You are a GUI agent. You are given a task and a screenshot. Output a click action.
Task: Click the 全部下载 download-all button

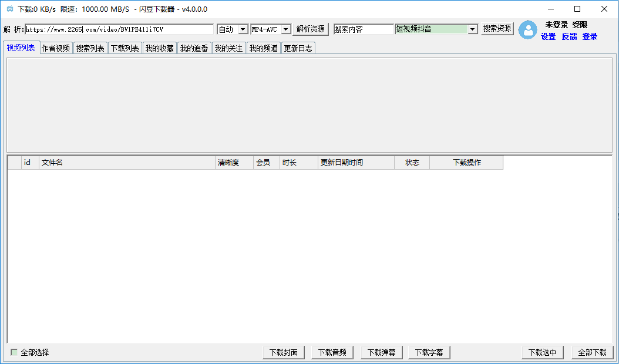(x=592, y=352)
